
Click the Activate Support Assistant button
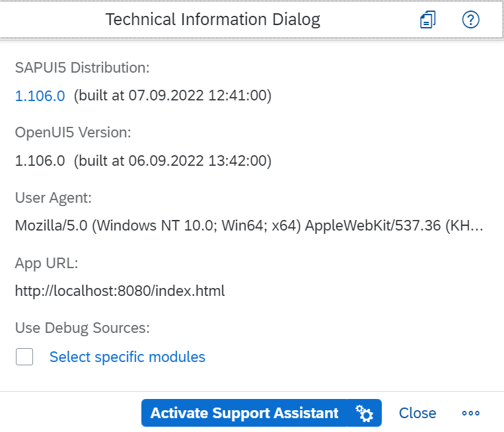pyautogui.click(x=244, y=413)
